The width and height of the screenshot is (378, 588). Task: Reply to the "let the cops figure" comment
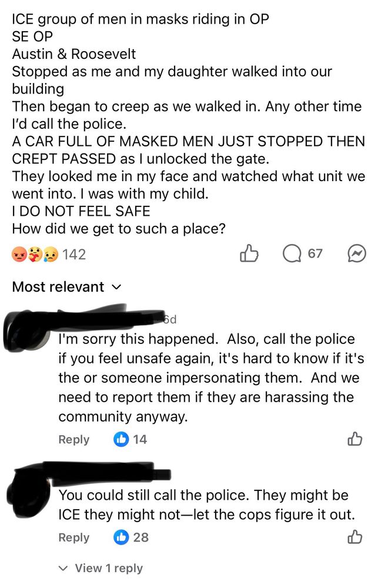pos(74,538)
